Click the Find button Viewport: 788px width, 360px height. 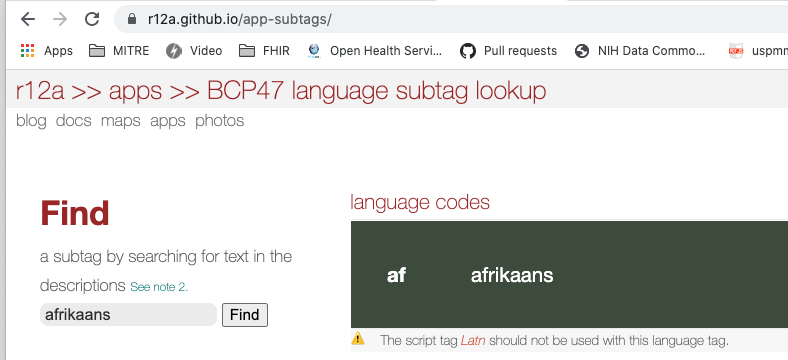[x=245, y=315]
